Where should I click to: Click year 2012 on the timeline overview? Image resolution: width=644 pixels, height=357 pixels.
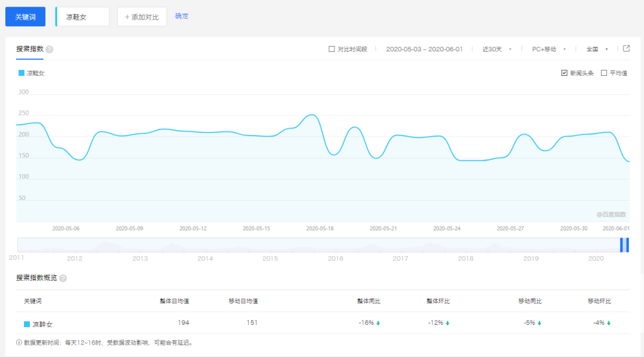pyautogui.click(x=75, y=258)
